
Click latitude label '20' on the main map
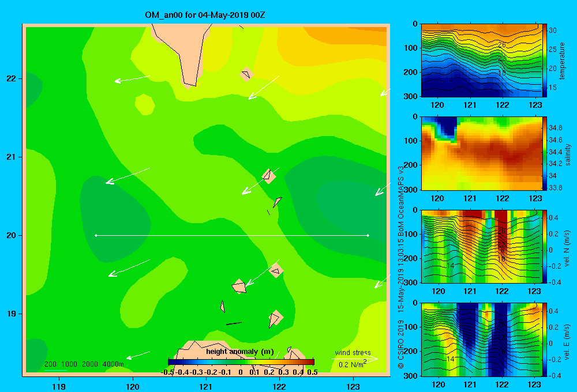tap(12, 235)
